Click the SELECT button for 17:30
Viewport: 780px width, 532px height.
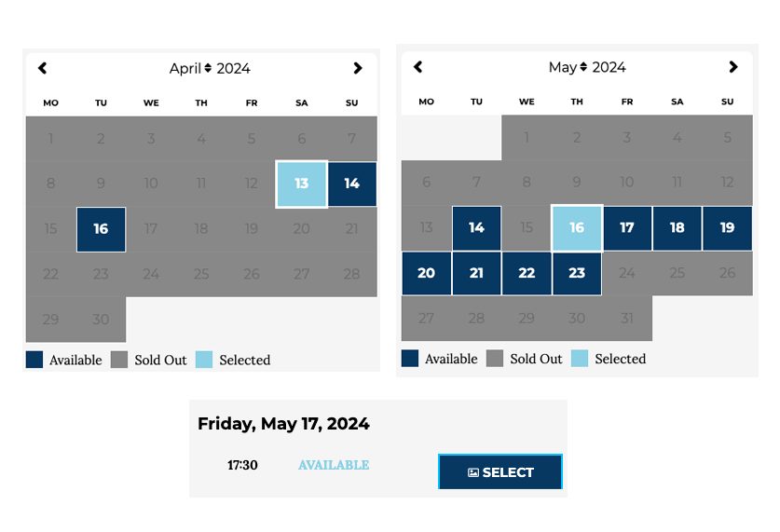(500, 471)
